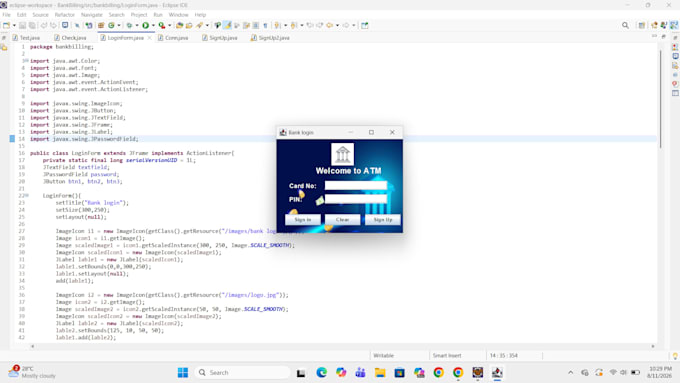Start the Debug bug icon
Image resolution: width=680 pixels, height=383 pixels.
pyautogui.click(x=129, y=26)
